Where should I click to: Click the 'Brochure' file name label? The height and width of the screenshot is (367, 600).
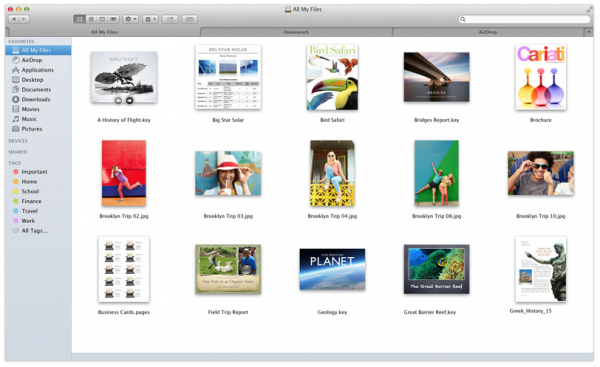541,120
